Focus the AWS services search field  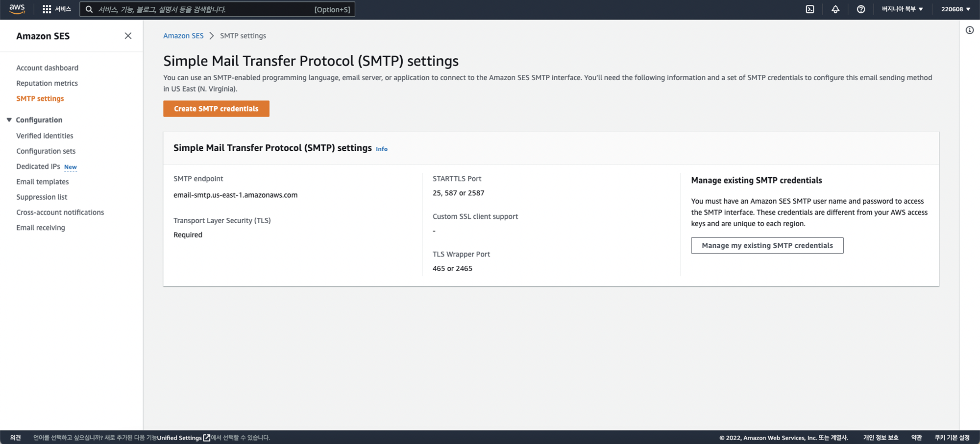(217, 9)
